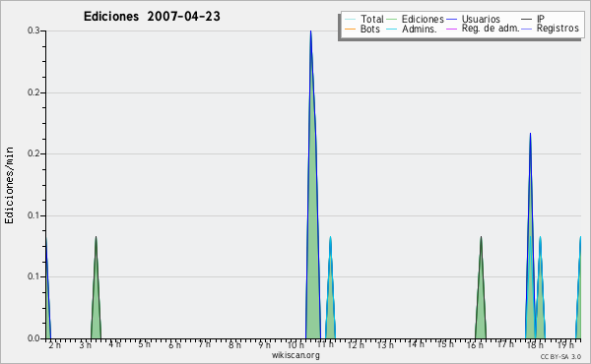This screenshot has height=364, width=591.
Task: Click the '12 h' x-axis label
Action: 356,344
